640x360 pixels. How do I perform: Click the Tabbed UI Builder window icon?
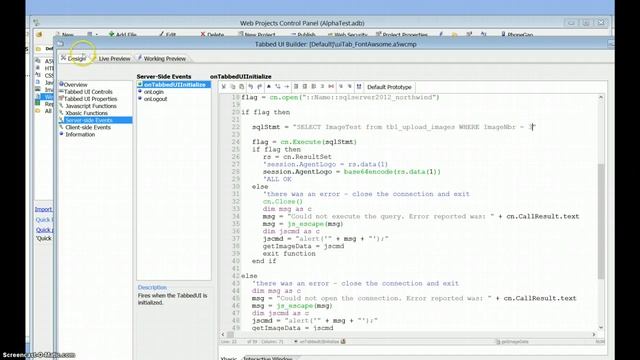point(60,44)
